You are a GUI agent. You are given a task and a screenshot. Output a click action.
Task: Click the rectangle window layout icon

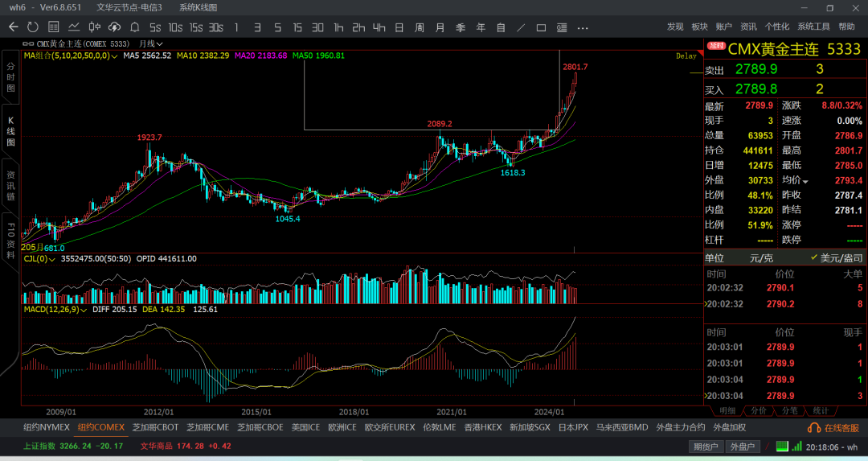click(x=542, y=27)
